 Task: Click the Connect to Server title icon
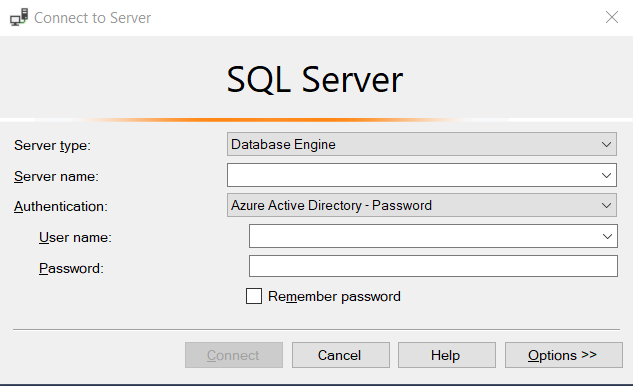coord(19,17)
